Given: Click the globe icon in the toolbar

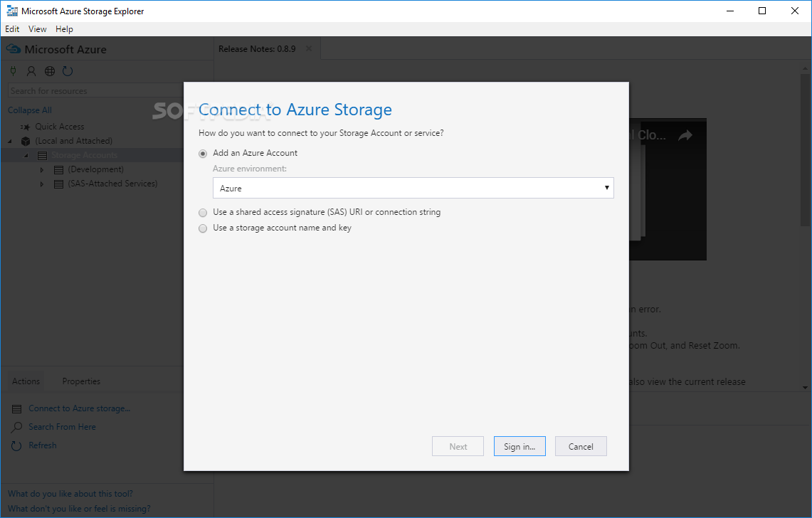Looking at the screenshot, I should pos(50,71).
